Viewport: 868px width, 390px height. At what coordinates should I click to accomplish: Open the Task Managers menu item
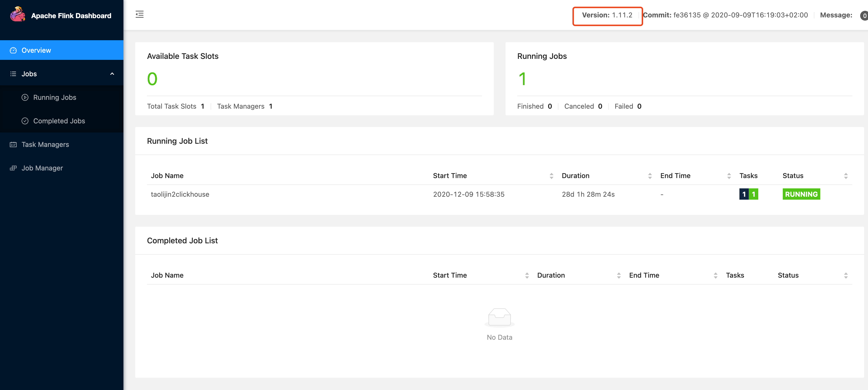(x=45, y=145)
